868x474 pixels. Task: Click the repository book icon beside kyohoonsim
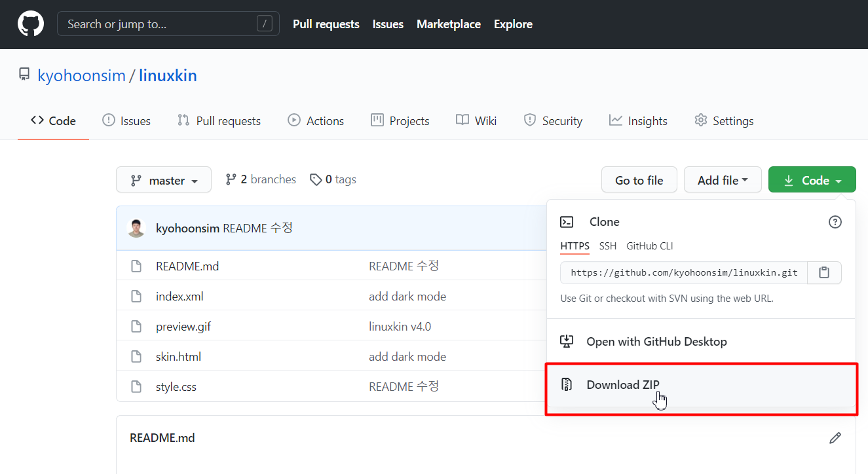(24, 75)
